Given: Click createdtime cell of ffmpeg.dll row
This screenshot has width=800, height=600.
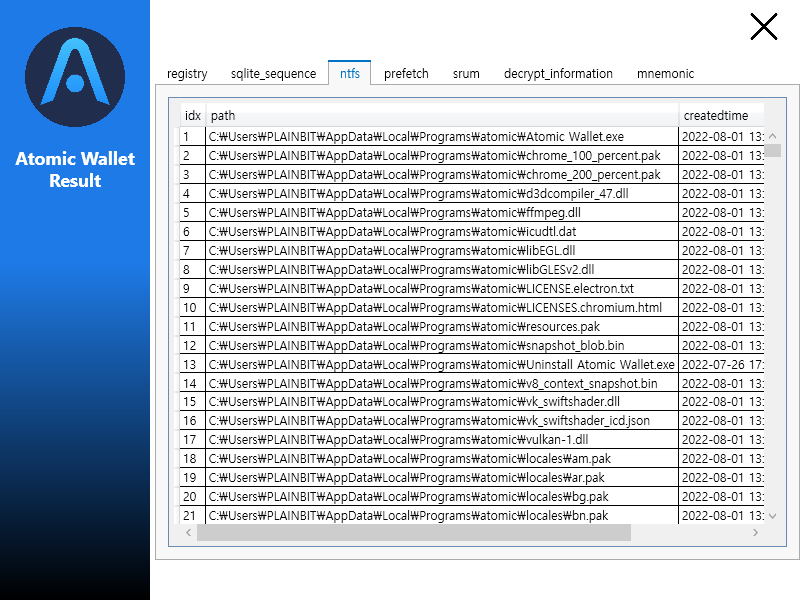Looking at the screenshot, I should click(x=721, y=212).
